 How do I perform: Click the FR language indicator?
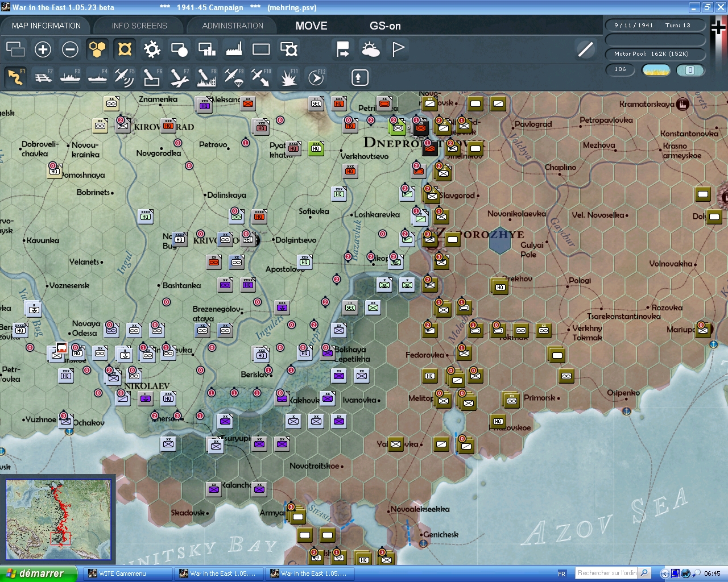[x=562, y=573]
